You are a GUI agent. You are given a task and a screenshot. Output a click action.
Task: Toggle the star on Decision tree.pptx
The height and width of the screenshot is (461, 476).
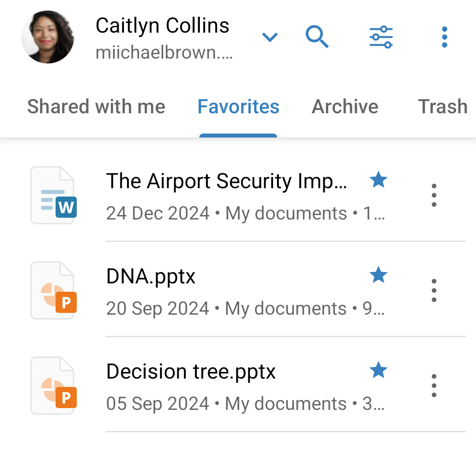379,370
